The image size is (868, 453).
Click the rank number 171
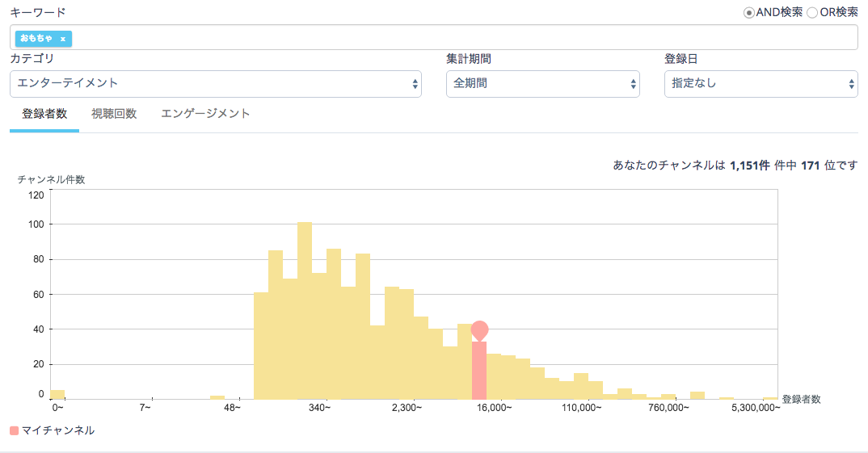point(811,166)
